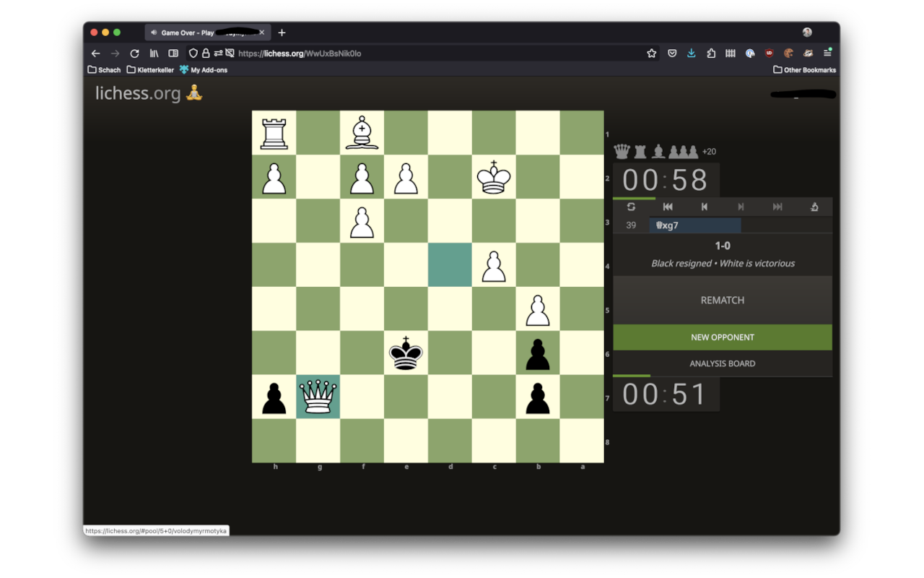Step back one move in the game
The image size is (924, 578).
pyautogui.click(x=705, y=207)
